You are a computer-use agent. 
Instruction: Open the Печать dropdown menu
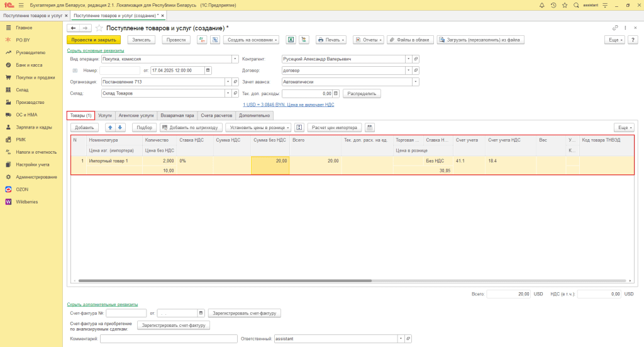(331, 40)
